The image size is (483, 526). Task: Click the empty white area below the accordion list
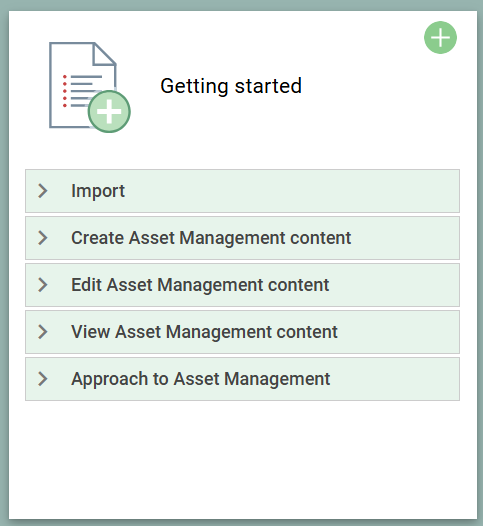pos(243,460)
